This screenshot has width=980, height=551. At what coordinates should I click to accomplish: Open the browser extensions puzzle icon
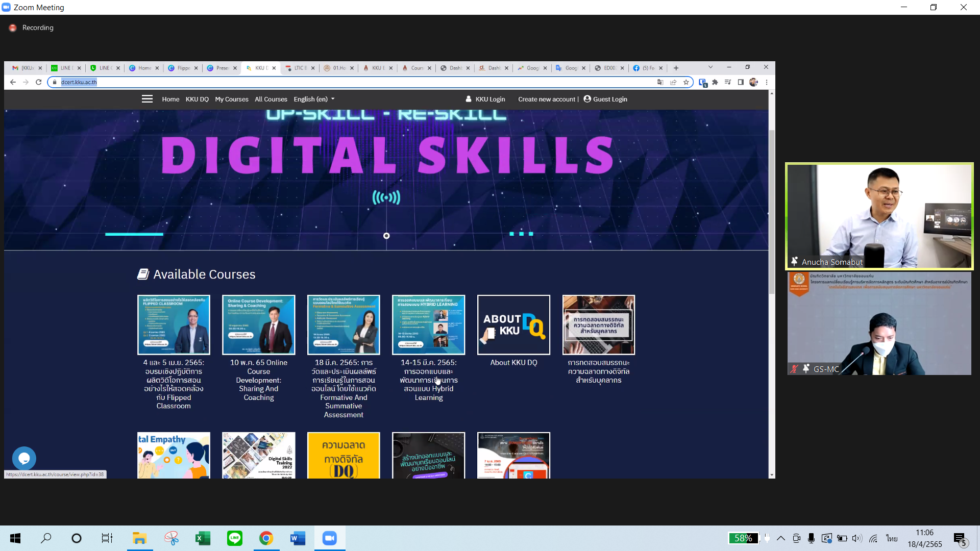[715, 82]
